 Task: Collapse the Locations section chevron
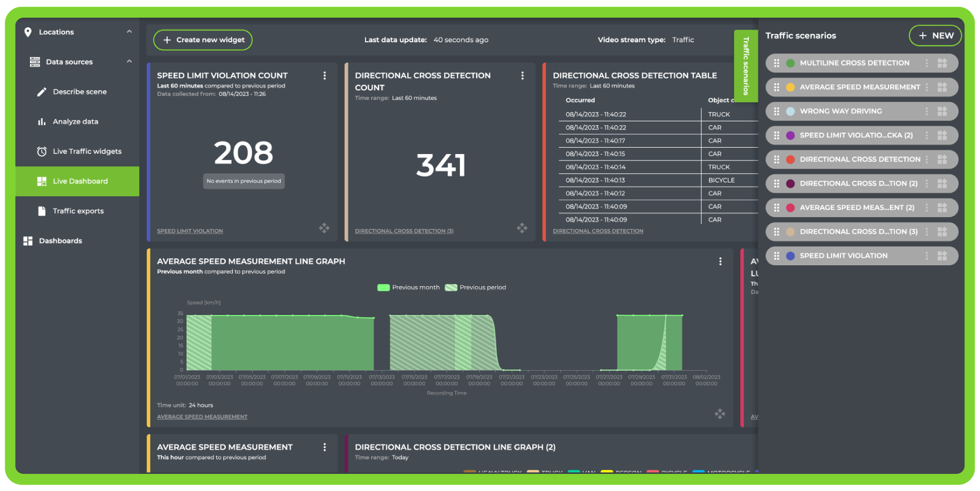click(129, 32)
